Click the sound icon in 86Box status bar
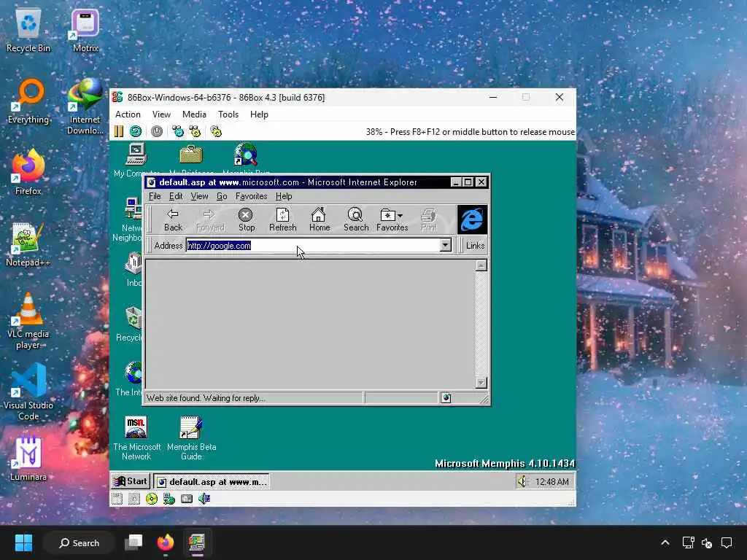The height and width of the screenshot is (560, 747). click(204, 499)
